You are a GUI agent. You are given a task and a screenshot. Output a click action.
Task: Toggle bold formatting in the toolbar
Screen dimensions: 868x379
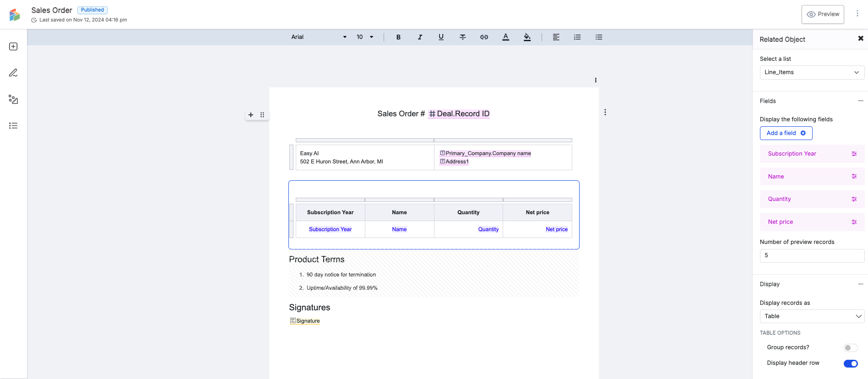pos(398,37)
